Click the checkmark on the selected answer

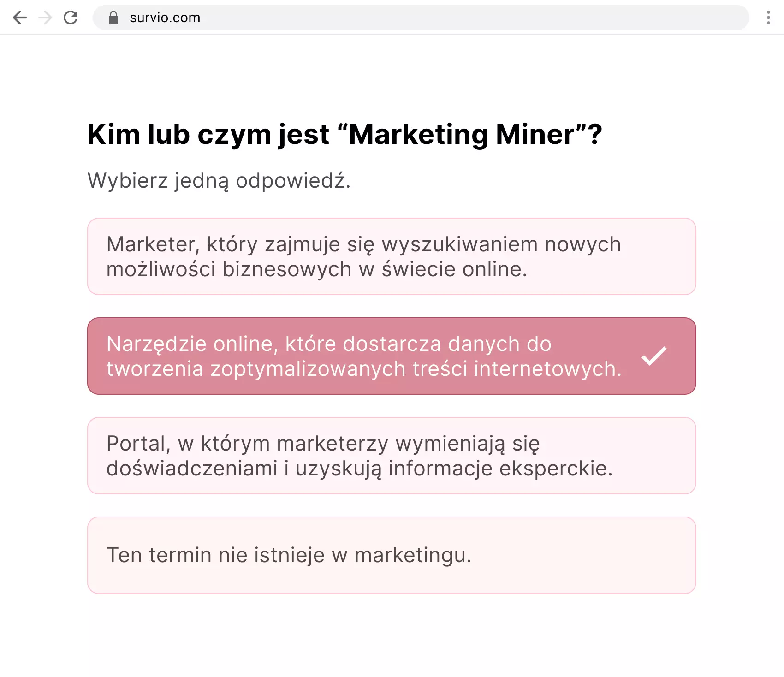click(x=653, y=356)
